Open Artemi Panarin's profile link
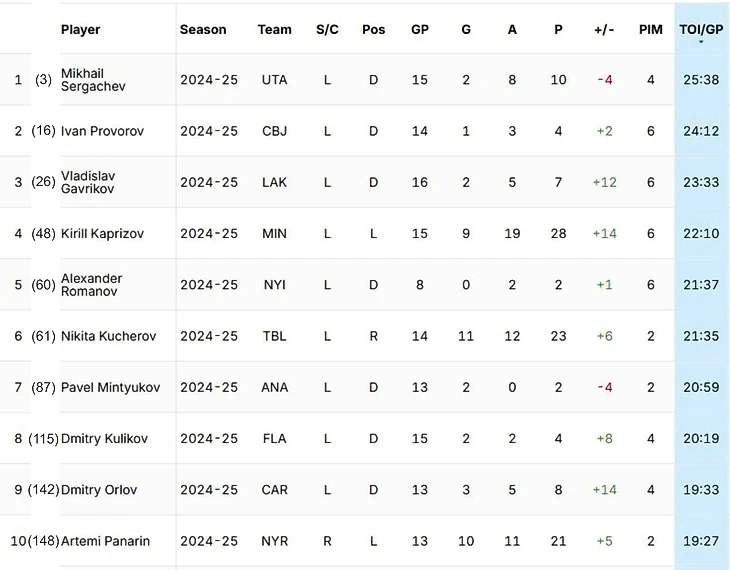The image size is (730, 570). click(x=105, y=541)
